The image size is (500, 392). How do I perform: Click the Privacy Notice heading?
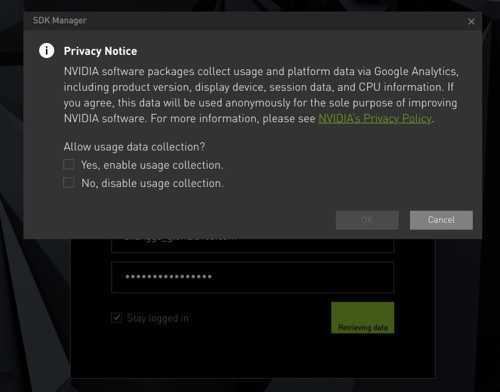point(100,51)
